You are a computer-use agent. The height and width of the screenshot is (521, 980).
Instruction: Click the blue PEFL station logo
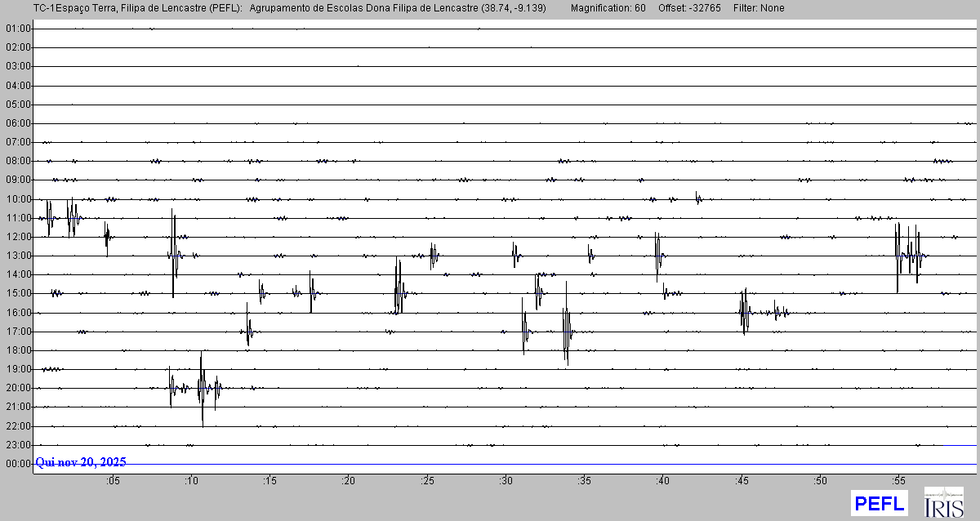879,503
